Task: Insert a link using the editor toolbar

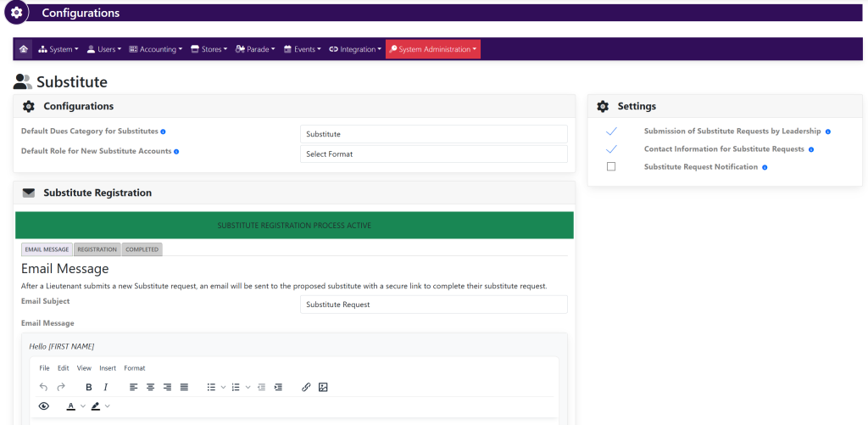Action: 306,387
